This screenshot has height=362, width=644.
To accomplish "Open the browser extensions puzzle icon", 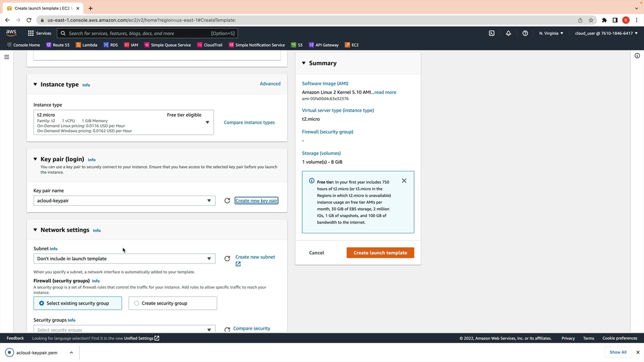I will (x=604, y=20).
